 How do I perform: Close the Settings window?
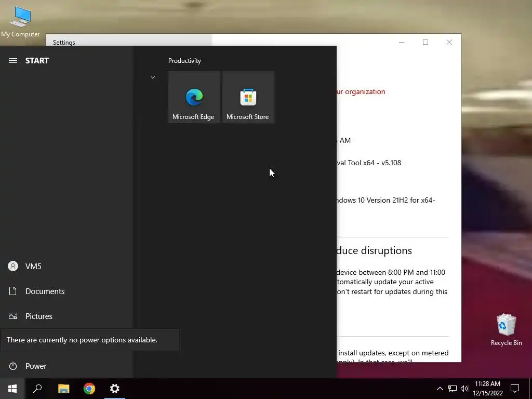[x=449, y=42]
